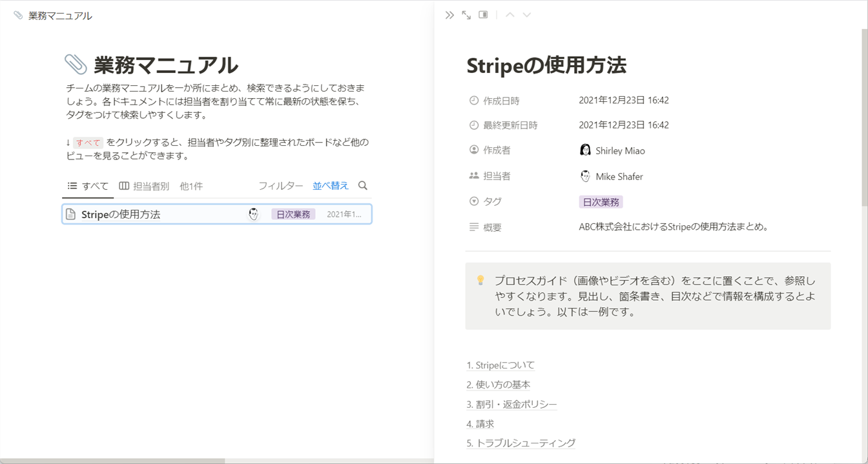Open database search with magnifier icon

(363, 186)
